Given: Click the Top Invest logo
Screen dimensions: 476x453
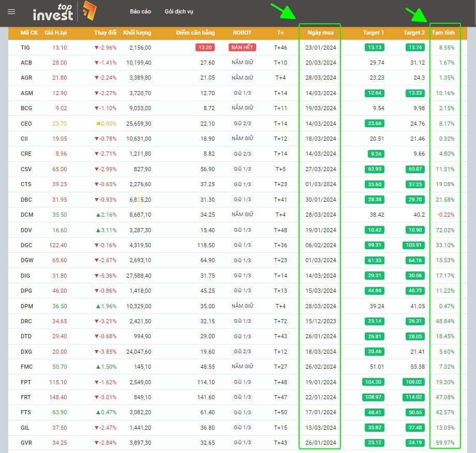Looking at the screenshot, I should coord(64,12).
